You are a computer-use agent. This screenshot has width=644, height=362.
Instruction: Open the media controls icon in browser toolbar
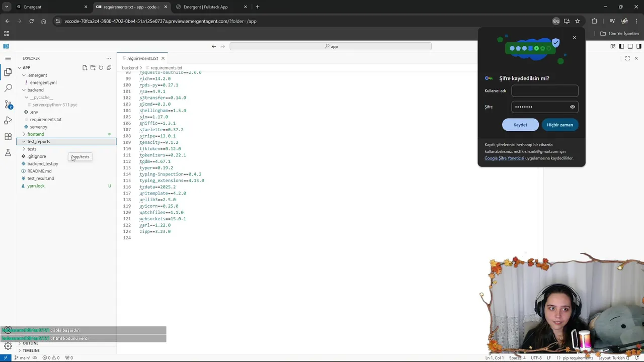[x=612, y=21]
